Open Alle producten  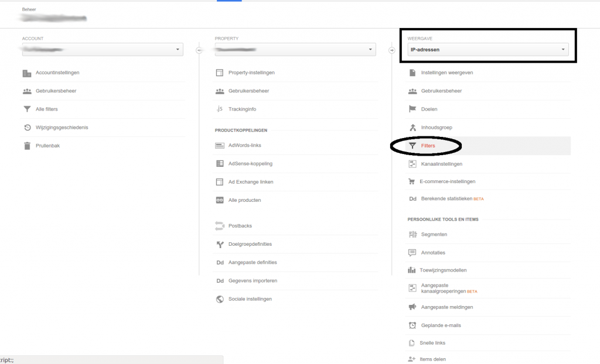coord(244,200)
